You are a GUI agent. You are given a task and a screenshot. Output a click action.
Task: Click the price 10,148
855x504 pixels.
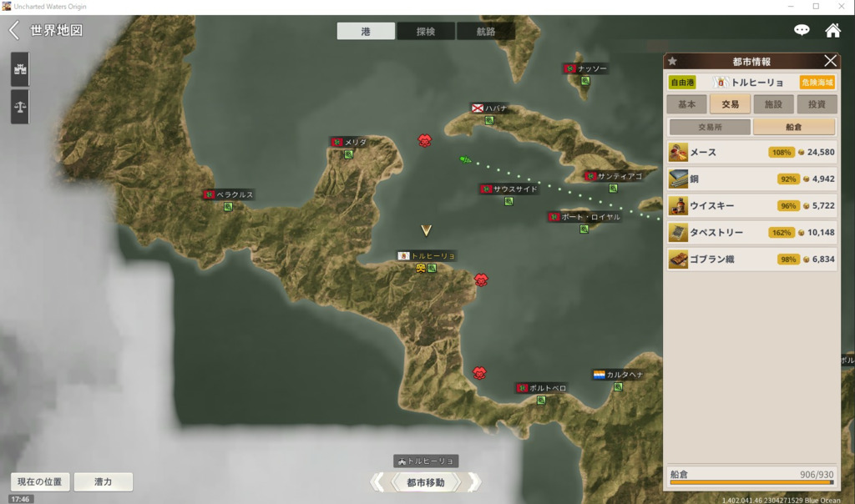pyautogui.click(x=821, y=233)
